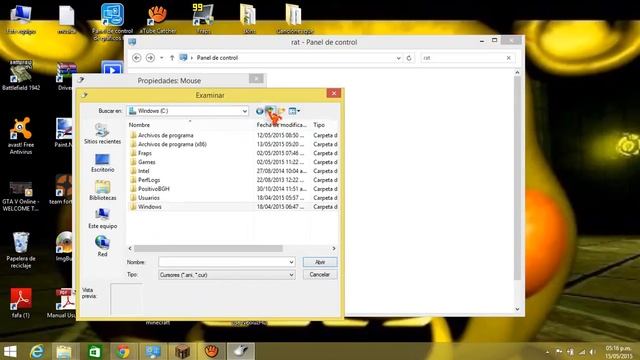Open Papelera de reciclaje on desktop
640x360 pixels.
(21, 250)
